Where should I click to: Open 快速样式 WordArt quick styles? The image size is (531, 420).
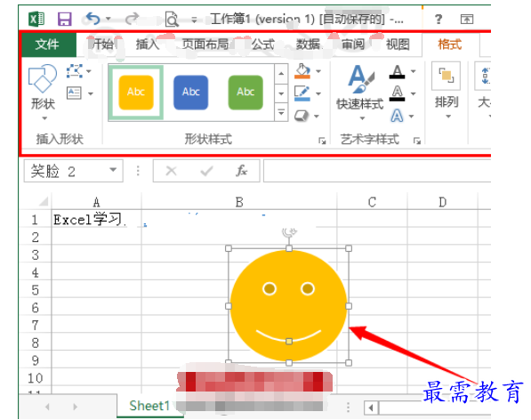pos(360,93)
